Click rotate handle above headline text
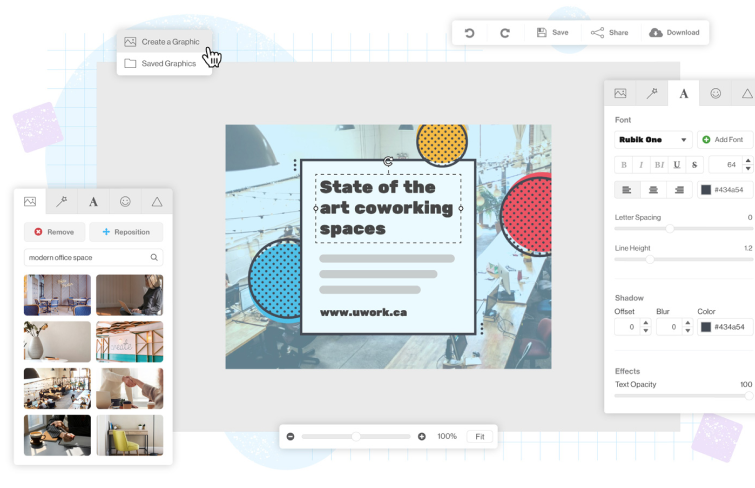This screenshot has width=755, height=488. [388, 161]
